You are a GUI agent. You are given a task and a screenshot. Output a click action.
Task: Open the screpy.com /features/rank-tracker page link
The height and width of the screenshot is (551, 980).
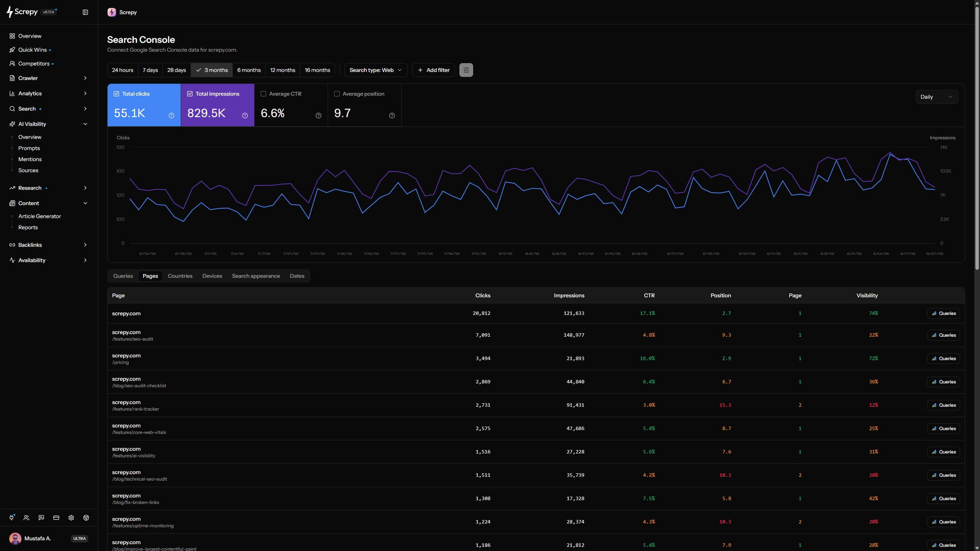[136, 405]
